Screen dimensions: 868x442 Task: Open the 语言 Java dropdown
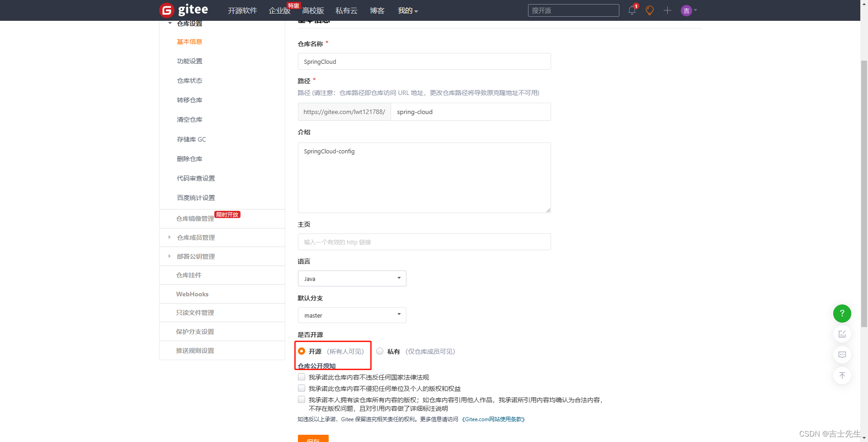click(352, 278)
